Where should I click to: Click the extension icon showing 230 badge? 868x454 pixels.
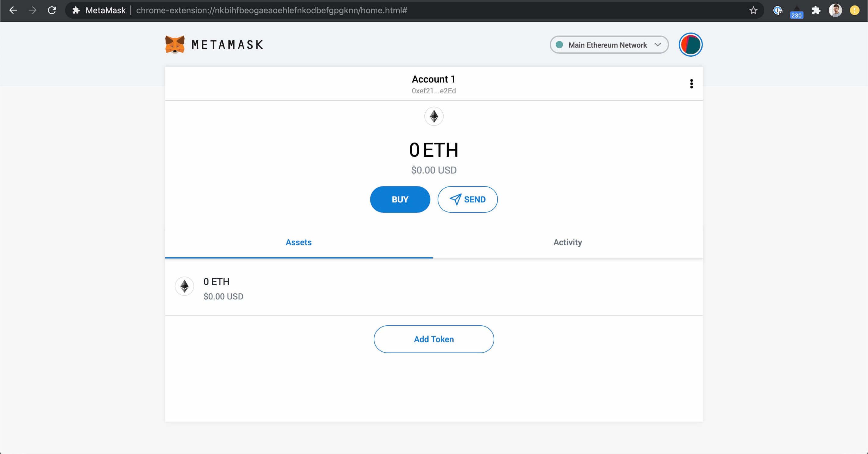click(796, 10)
